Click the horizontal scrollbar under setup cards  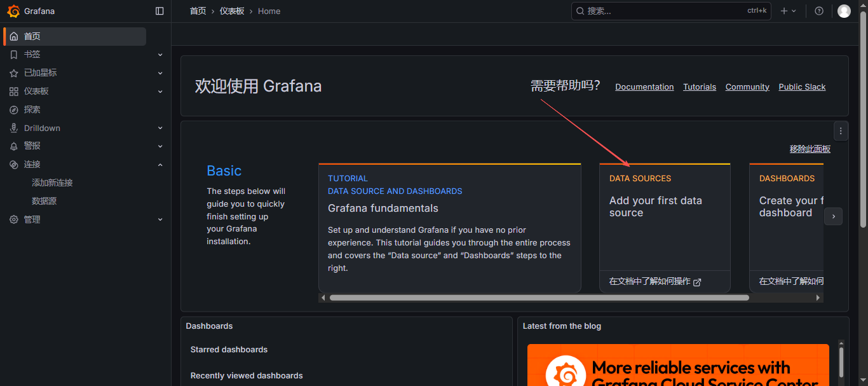(539, 298)
